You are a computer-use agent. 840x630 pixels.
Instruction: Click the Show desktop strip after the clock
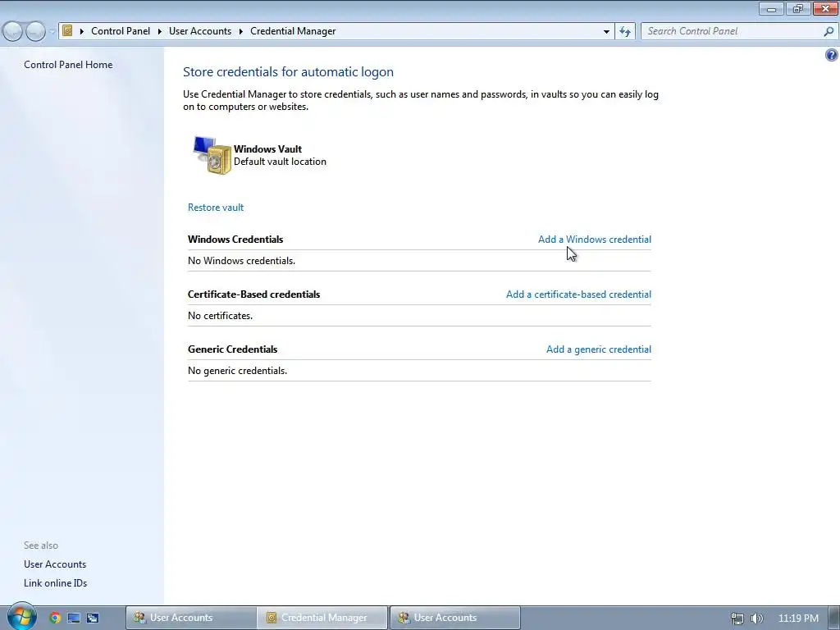(834, 618)
